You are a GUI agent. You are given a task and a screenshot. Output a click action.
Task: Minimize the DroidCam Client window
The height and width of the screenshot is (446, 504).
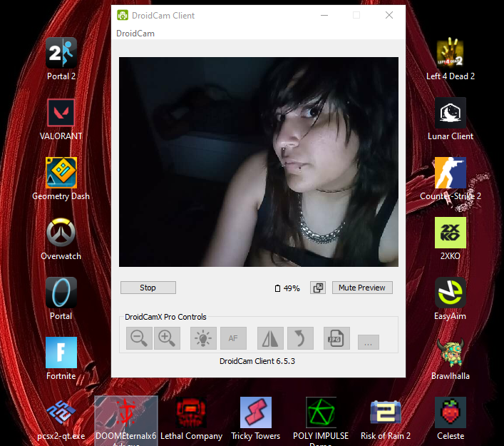point(324,15)
